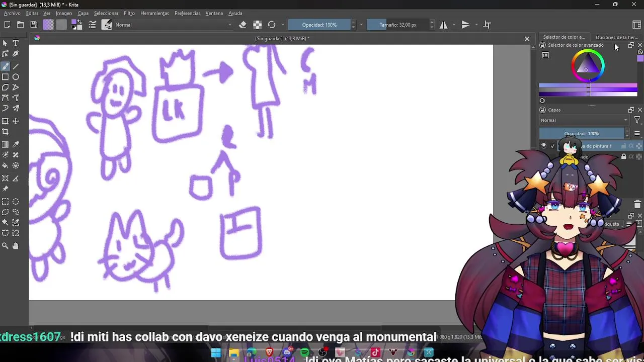Toggle visibility eye of Capa de pintura 1
This screenshot has width=644, height=362.
[x=543, y=146]
